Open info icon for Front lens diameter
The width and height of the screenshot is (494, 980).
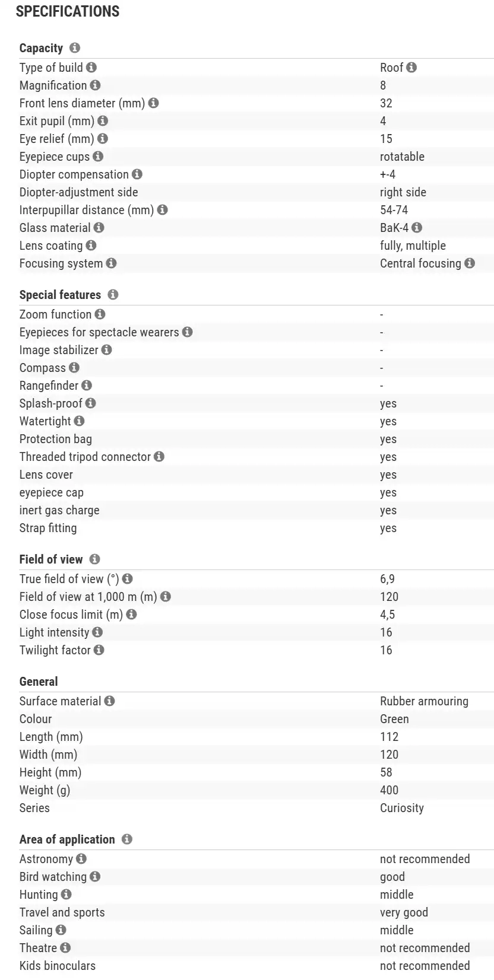pos(153,103)
